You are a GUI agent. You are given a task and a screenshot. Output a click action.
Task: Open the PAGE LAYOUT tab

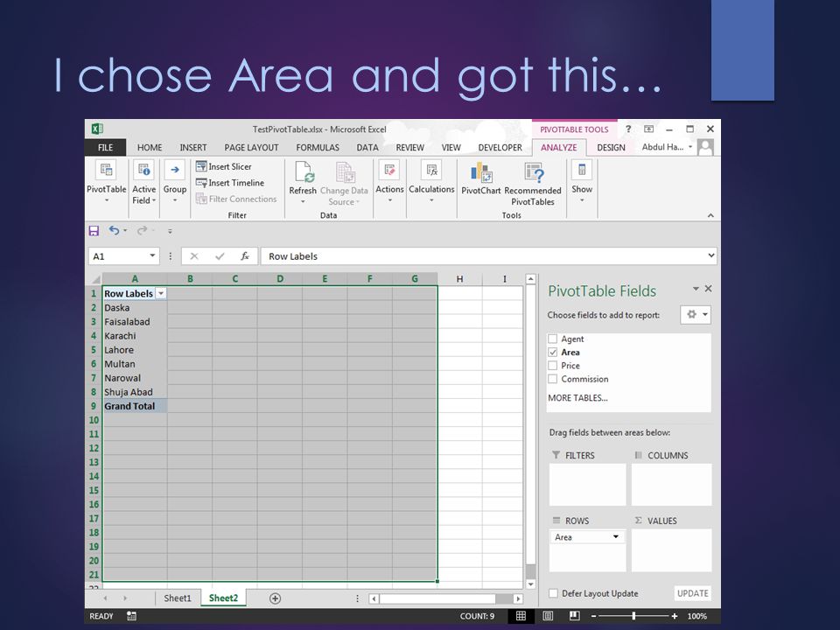click(251, 147)
